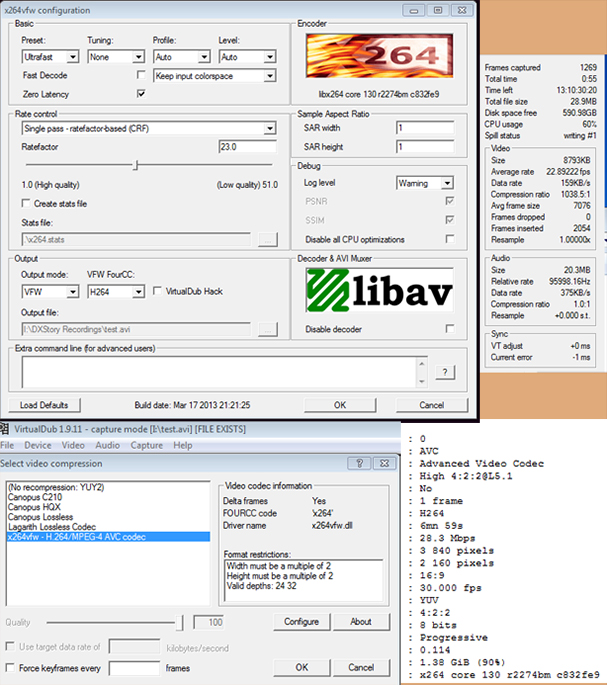Click the x264 flame logo image
The image size is (607, 685).
[379, 56]
